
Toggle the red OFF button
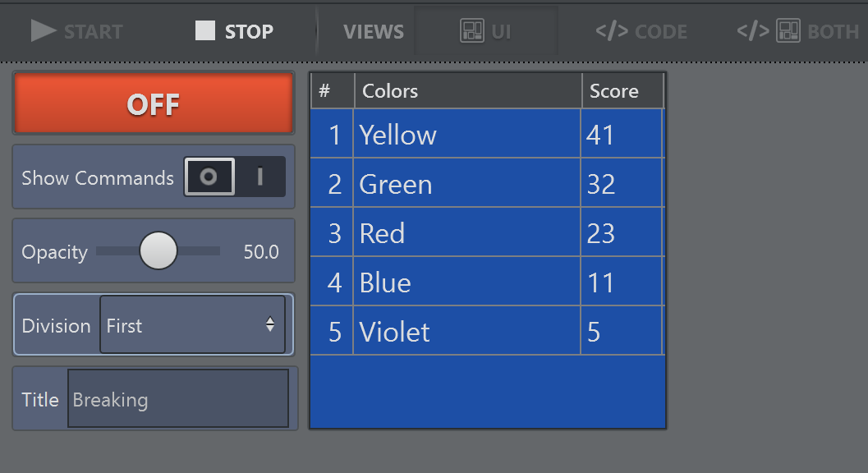click(x=154, y=104)
